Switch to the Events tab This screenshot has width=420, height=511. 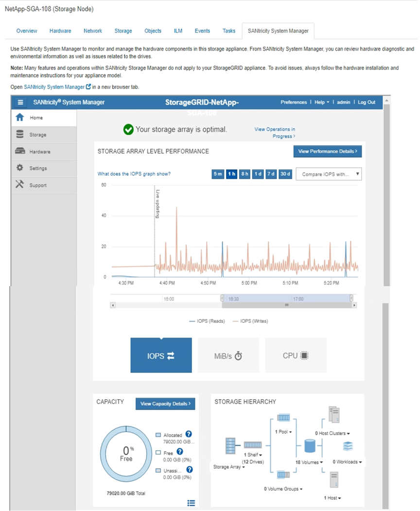202,31
